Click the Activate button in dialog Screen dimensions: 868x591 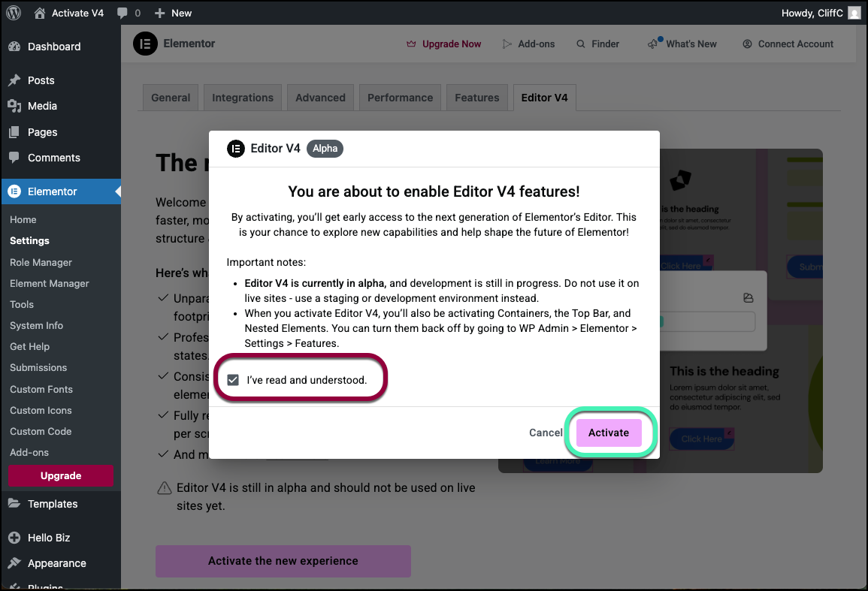608,433
